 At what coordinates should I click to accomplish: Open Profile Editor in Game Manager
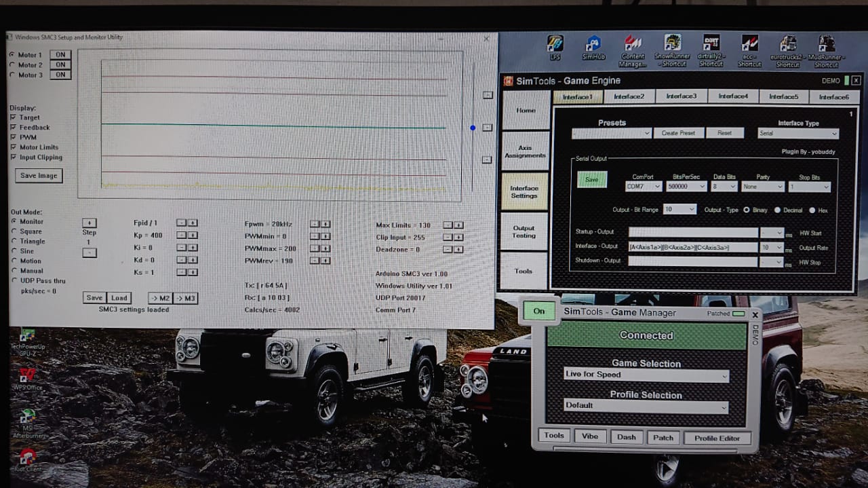click(717, 438)
